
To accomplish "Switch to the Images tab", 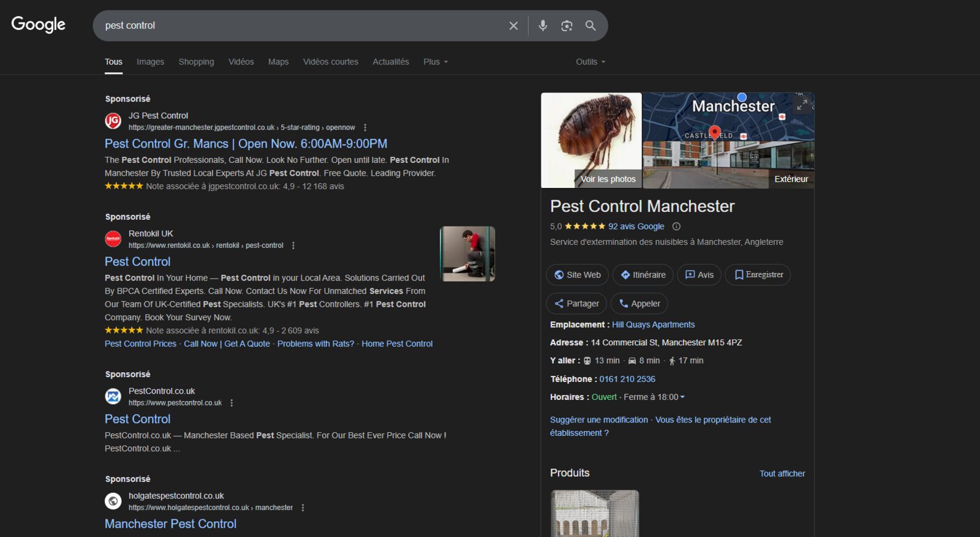I will tap(150, 62).
